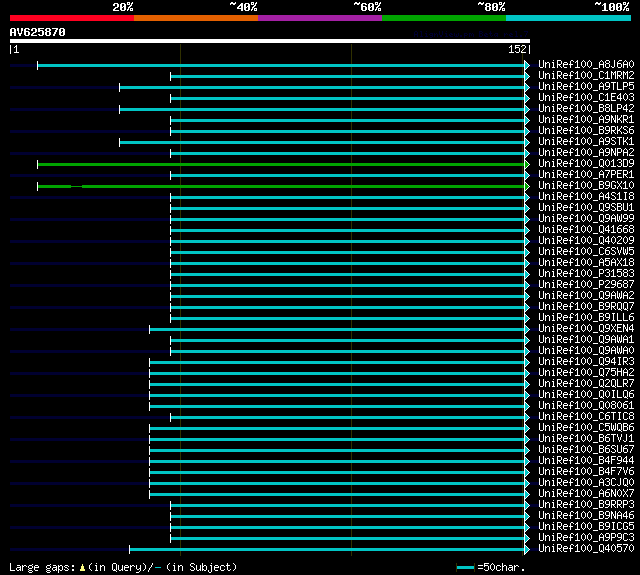The width and height of the screenshot is (640, 575).
Task: Open the UniRef100_Q41668 entry
Action: [x=586, y=230]
